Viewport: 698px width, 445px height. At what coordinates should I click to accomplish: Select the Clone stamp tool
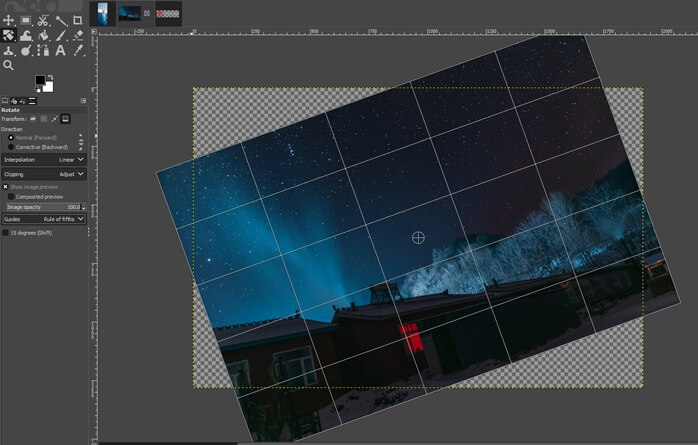8,51
